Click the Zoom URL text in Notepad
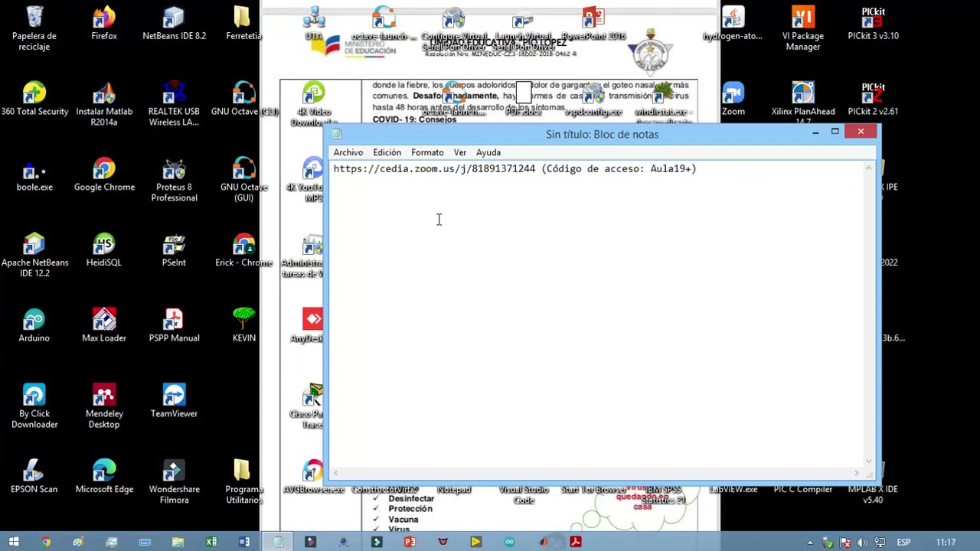Screen dimensions: 980x551 [434, 168]
